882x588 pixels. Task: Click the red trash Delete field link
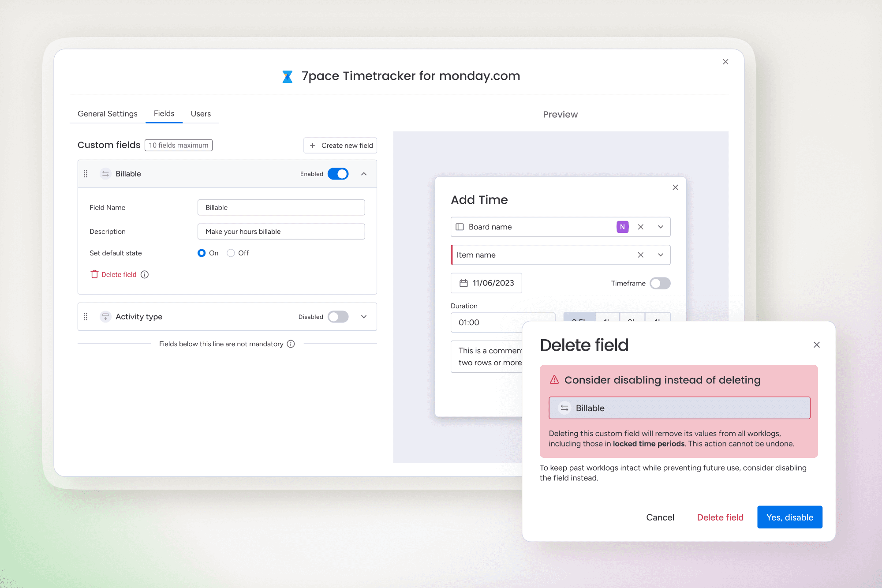click(114, 274)
